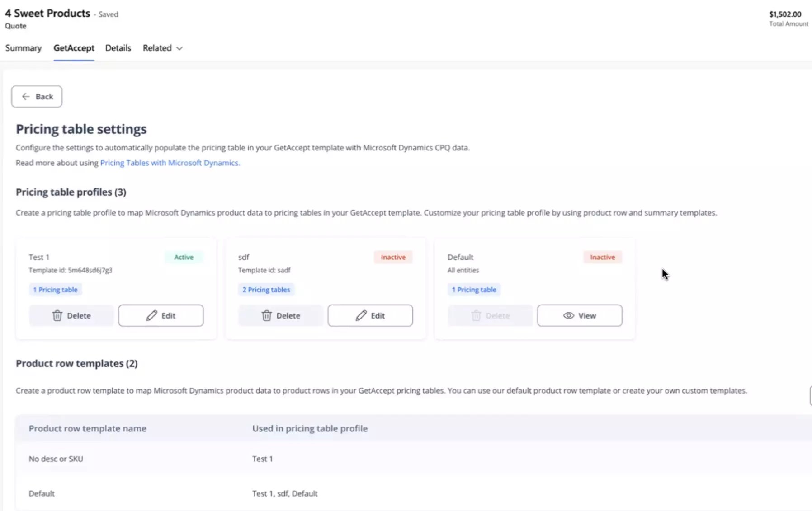Select the GetAccept tab
Viewport: 812px width, 511px height.
pos(74,48)
